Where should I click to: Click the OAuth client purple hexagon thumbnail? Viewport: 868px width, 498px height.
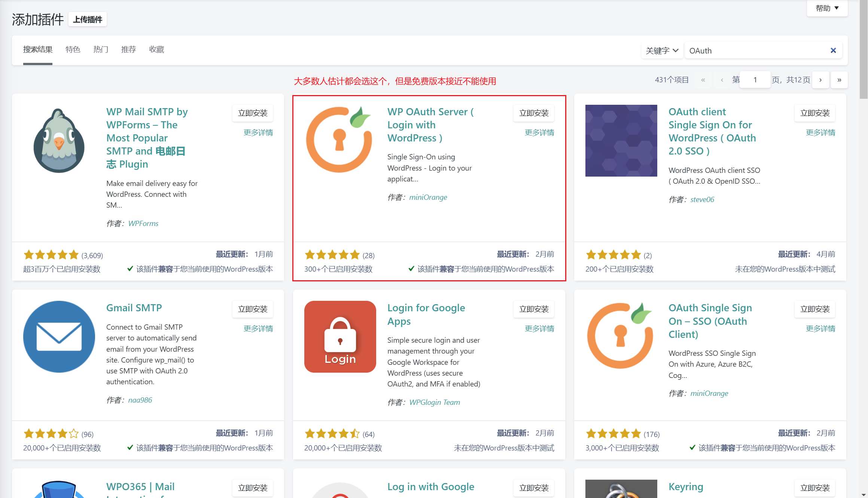click(621, 141)
